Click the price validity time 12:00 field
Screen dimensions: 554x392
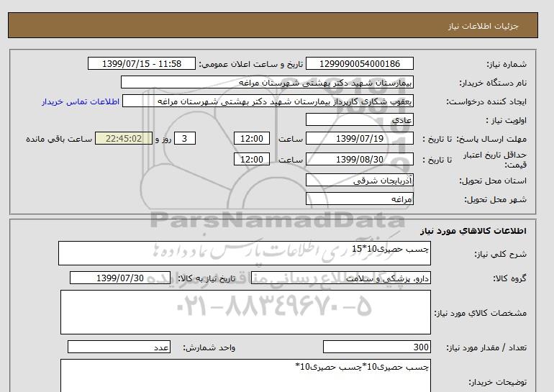(x=252, y=159)
